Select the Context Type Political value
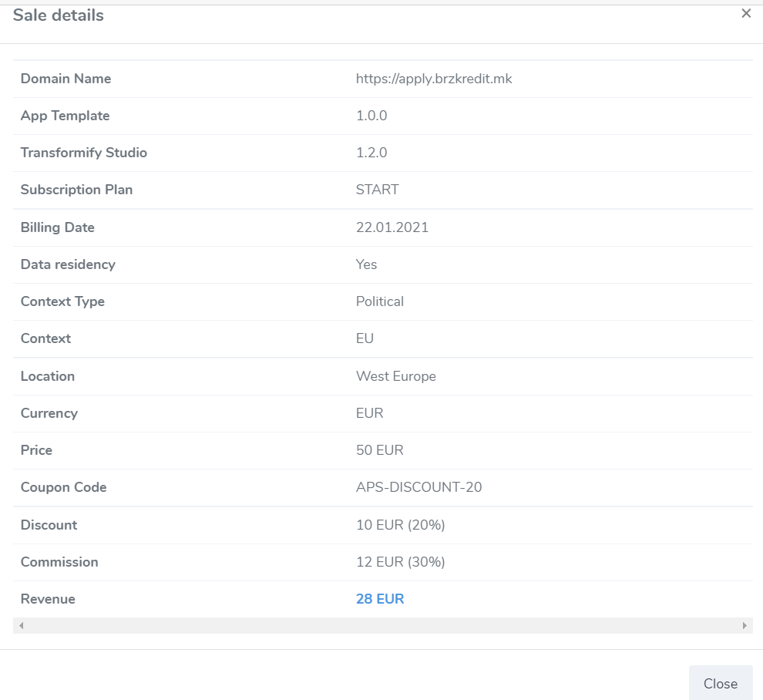This screenshot has width=763, height=700. (379, 301)
